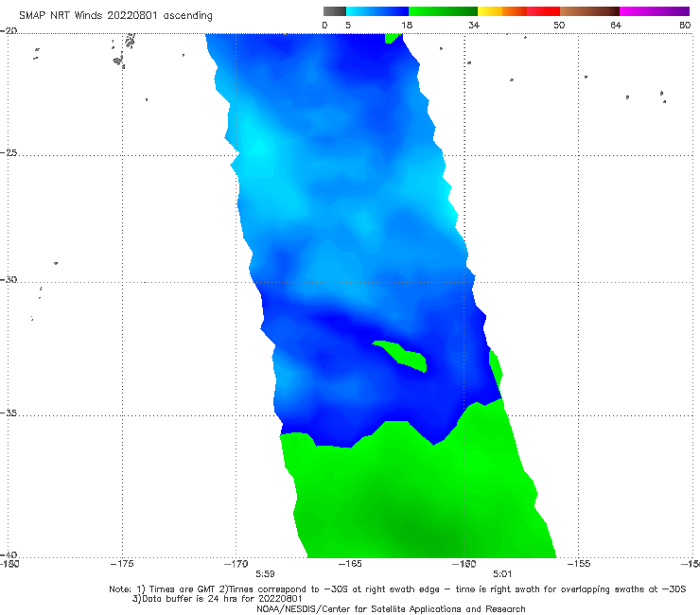This screenshot has width=700, height=615.
Task: Click the brown segment of the color scale
Action: (589, 11)
